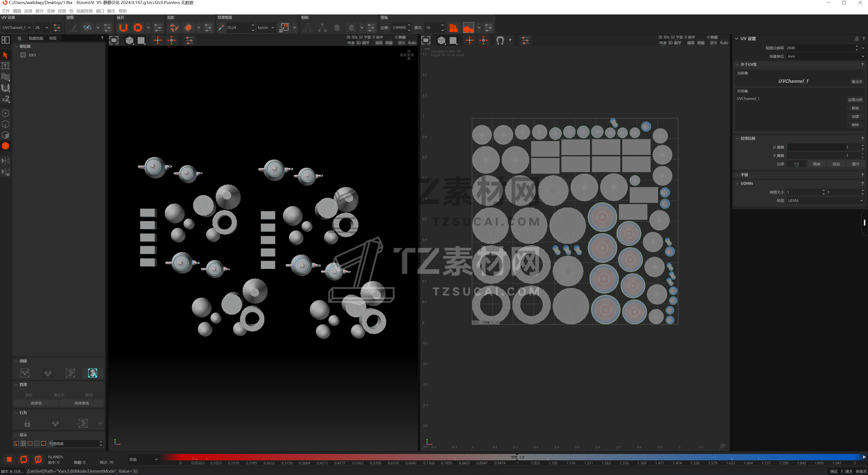Open the tx/cm units dropdown
Screen dimensions: 868x475
click(266, 28)
